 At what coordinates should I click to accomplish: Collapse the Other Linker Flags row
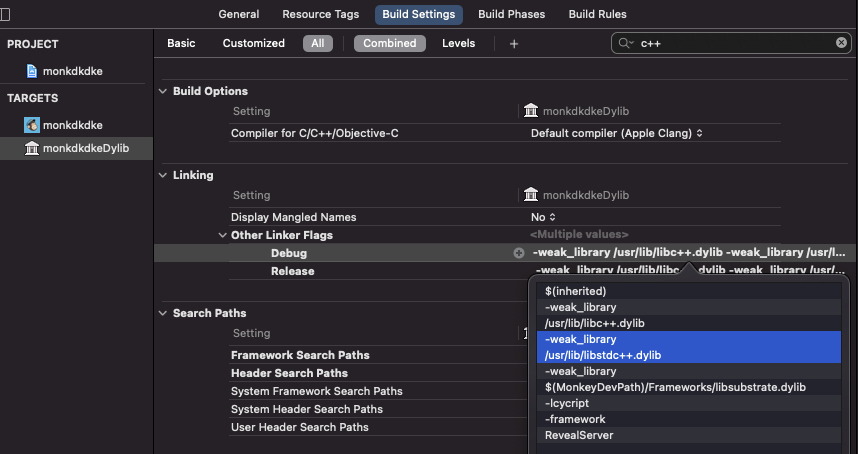(222, 235)
